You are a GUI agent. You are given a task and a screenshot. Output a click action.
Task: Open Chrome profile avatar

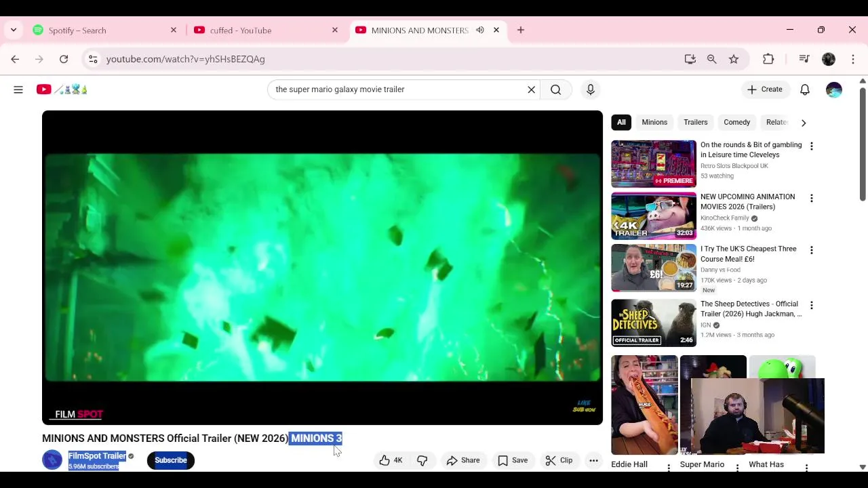tap(829, 59)
